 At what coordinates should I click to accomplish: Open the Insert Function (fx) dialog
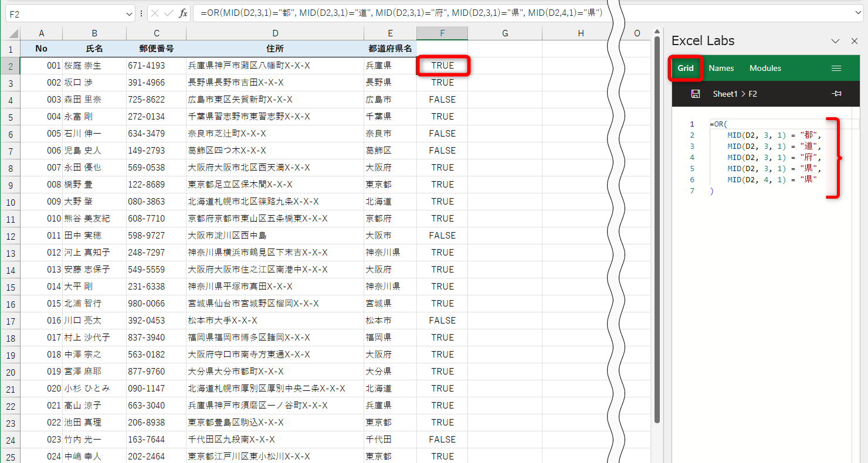(184, 13)
